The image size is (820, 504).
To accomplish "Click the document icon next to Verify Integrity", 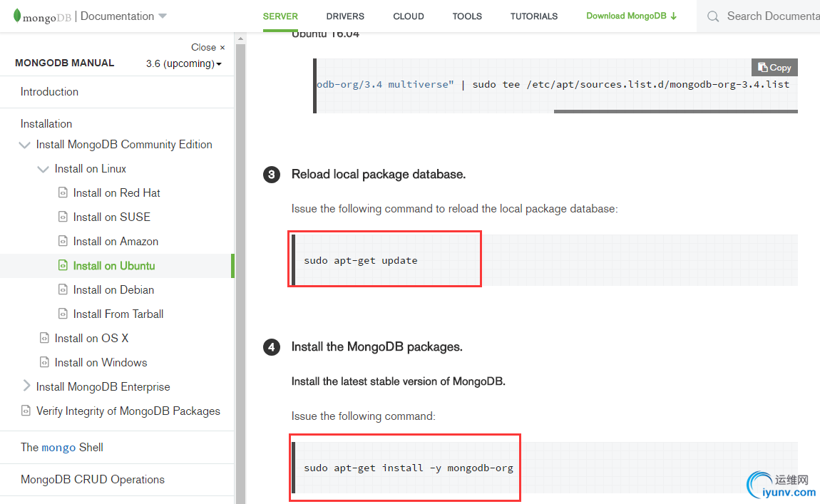I will (26, 411).
